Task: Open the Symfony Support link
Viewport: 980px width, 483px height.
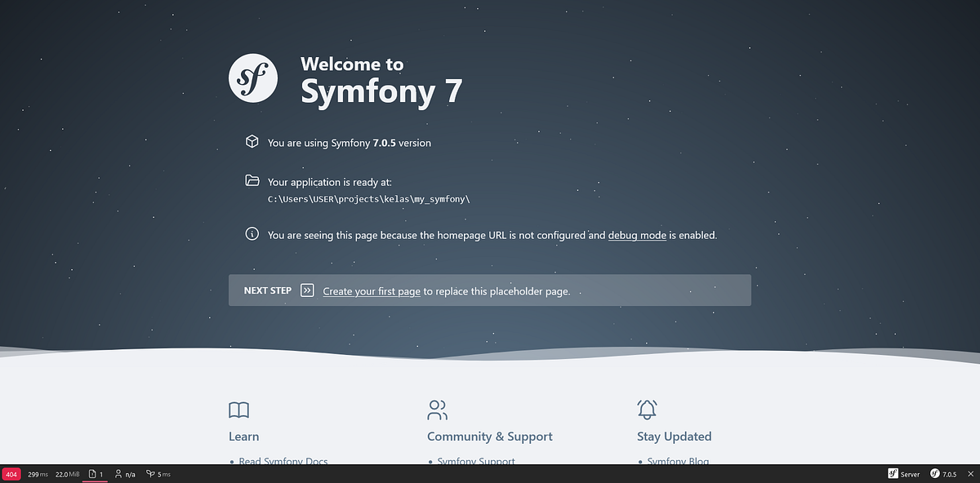Action: (x=478, y=461)
